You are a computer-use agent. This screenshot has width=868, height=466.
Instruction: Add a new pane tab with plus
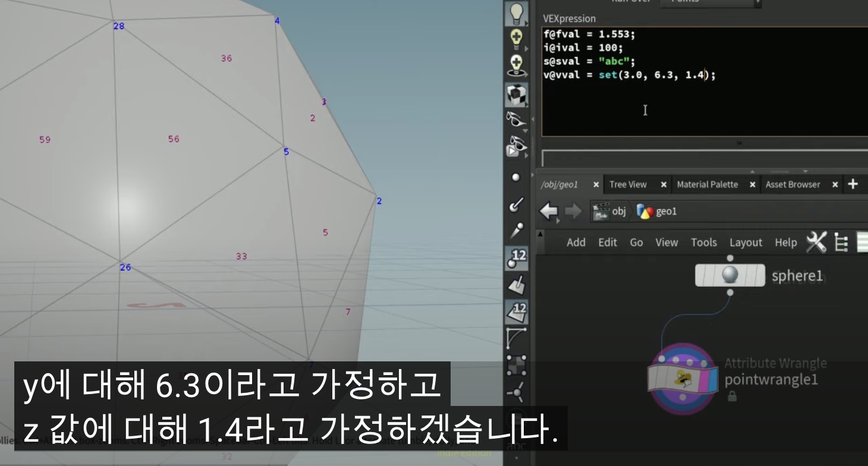click(853, 184)
